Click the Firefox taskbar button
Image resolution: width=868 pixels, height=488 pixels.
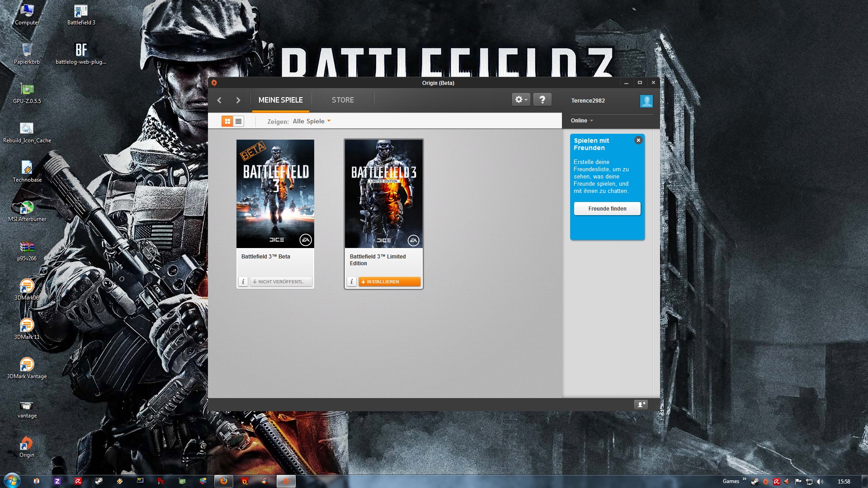(224, 481)
